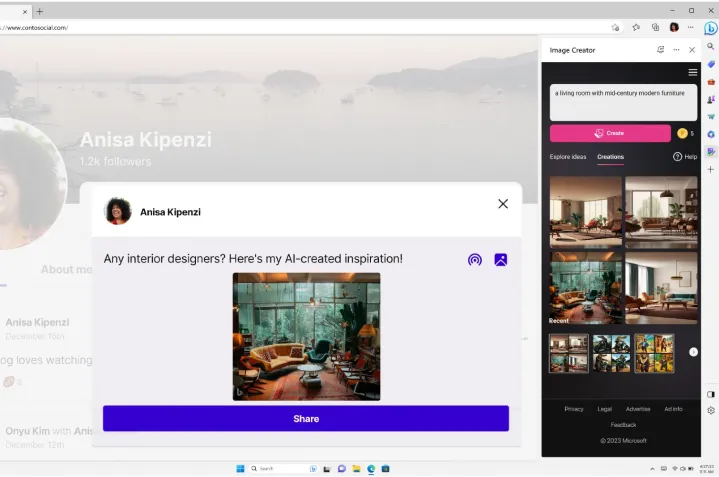Open Bing chat icon in browser corner
Image resolution: width=719 pixels, height=477 pixels.
pyautogui.click(x=711, y=28)
